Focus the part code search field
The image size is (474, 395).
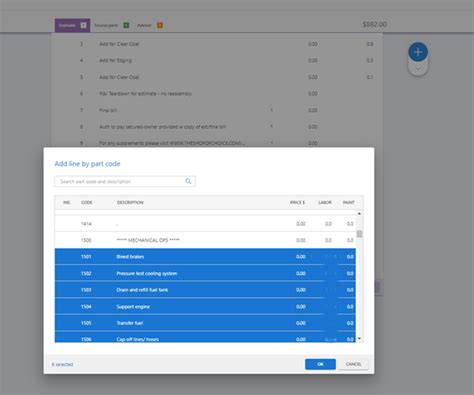(x=125, y=181)
